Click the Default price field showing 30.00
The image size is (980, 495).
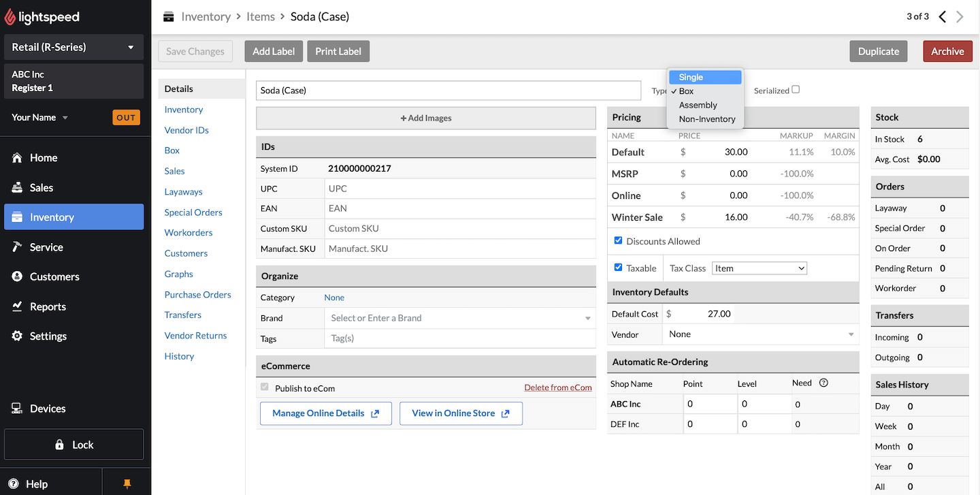pyautogui.click(x=719, y=152)
